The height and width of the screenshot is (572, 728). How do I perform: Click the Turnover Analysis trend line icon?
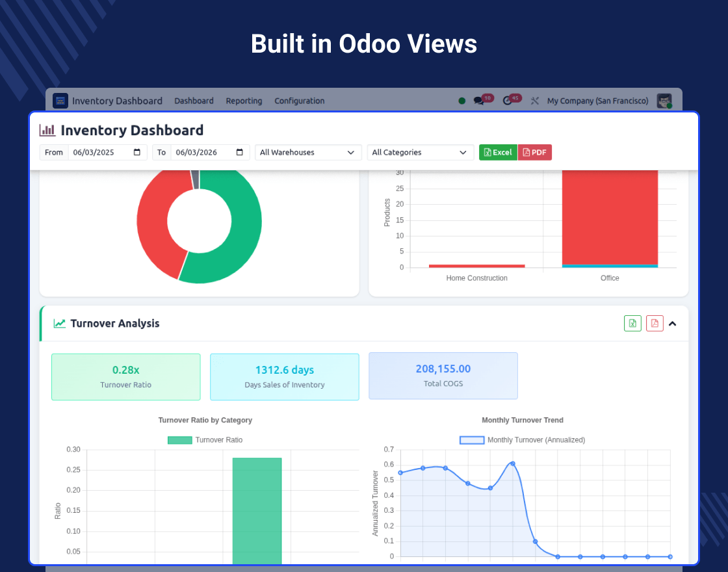(x=59, y=324)
